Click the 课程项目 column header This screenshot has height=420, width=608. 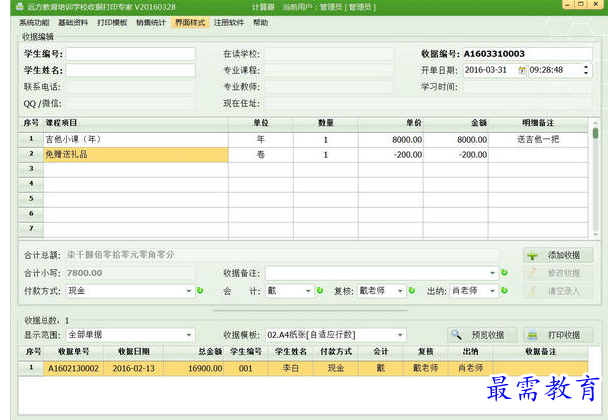(x=136, y=123)
